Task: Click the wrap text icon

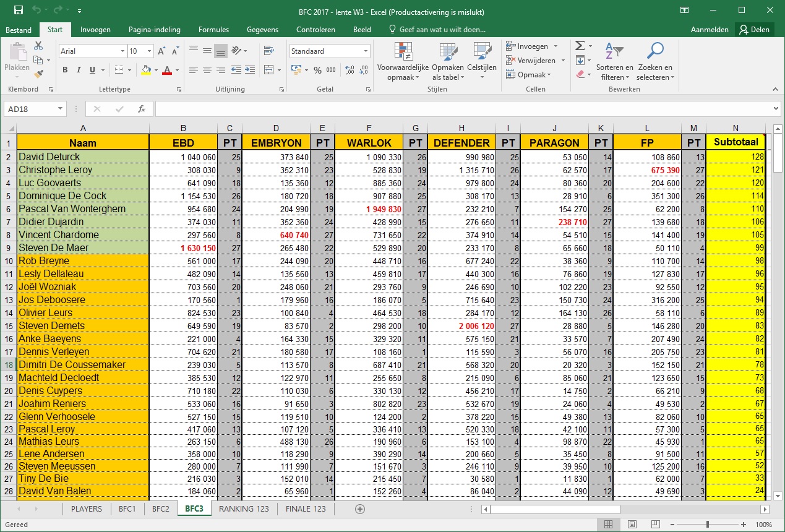Action: pyautogui.click(x=269, y=51)
